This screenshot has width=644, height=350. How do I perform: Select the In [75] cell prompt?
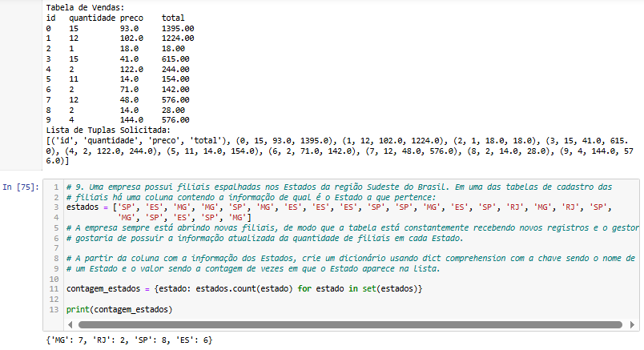click(x=21, y=187)
